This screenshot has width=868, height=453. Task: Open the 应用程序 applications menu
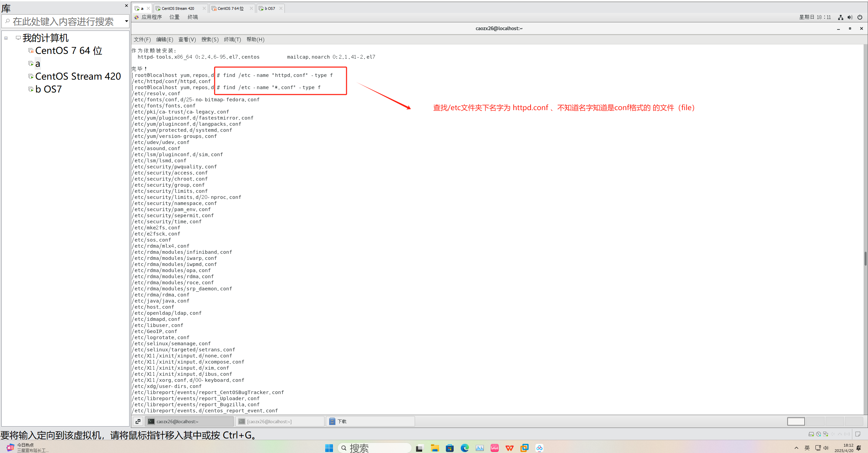(151, 17)
